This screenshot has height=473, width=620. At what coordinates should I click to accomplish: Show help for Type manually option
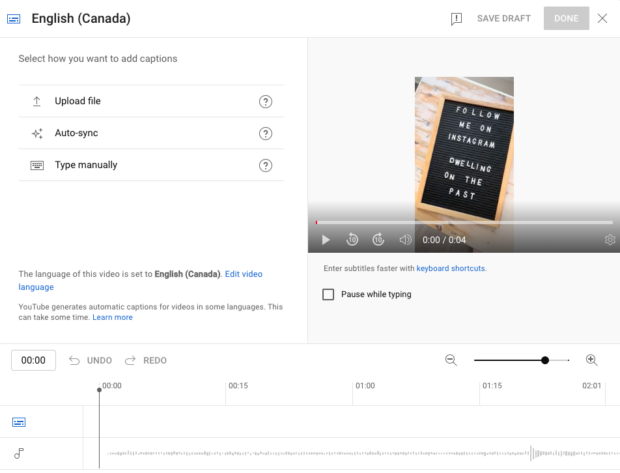(265, 165)
